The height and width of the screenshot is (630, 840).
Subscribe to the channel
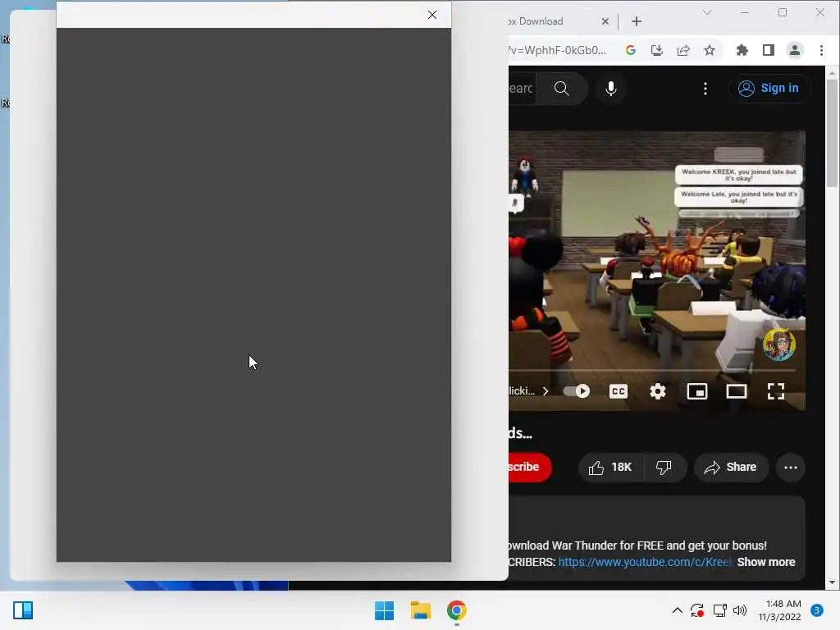point(529,467)
